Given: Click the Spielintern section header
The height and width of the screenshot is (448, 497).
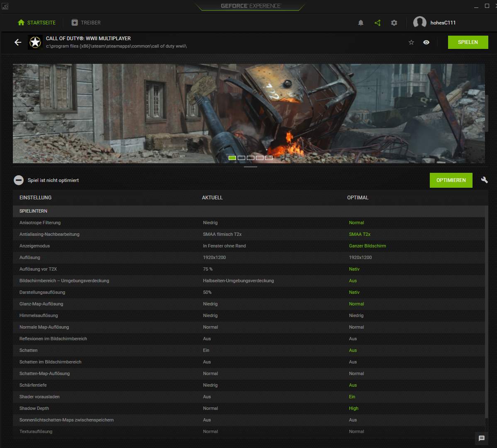Looking at the screenshot, I should (x=249, y=211).
